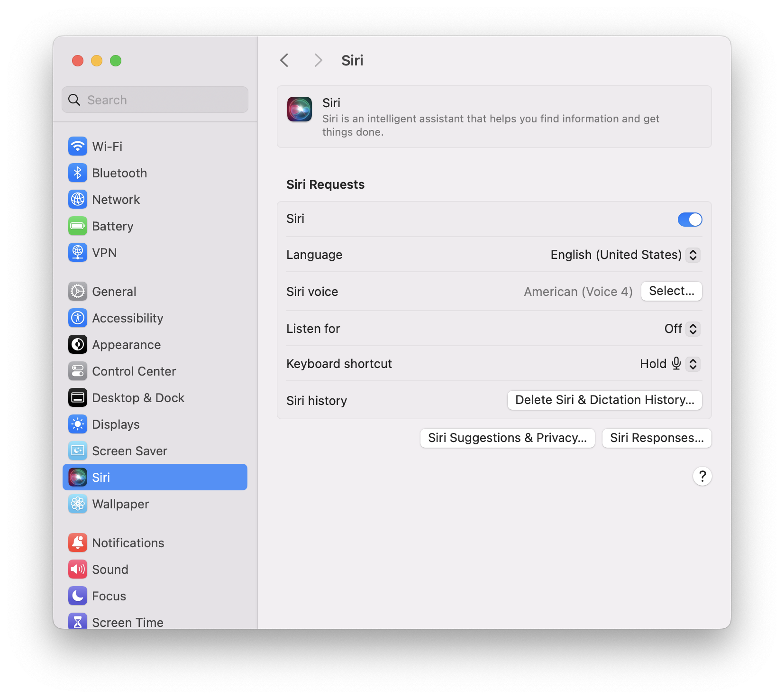The image size is (784, 699).
Task: Click the General gear icon
Action: (78, 291)
